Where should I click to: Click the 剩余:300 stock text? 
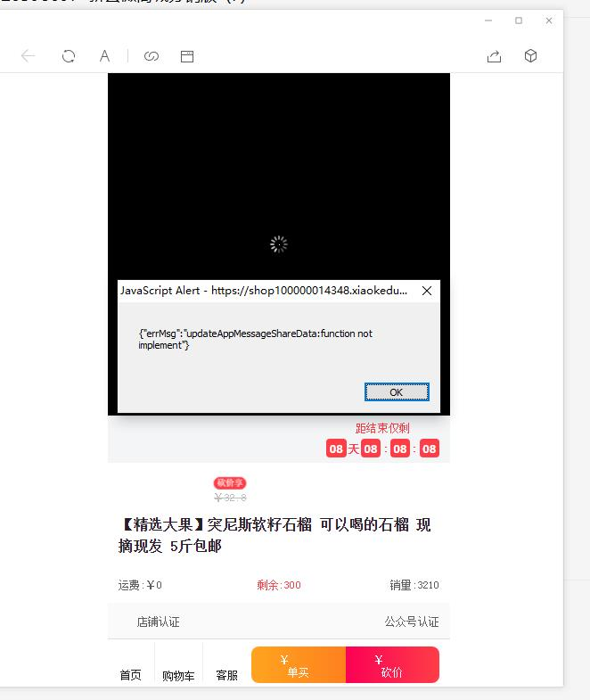click(279, 585)
